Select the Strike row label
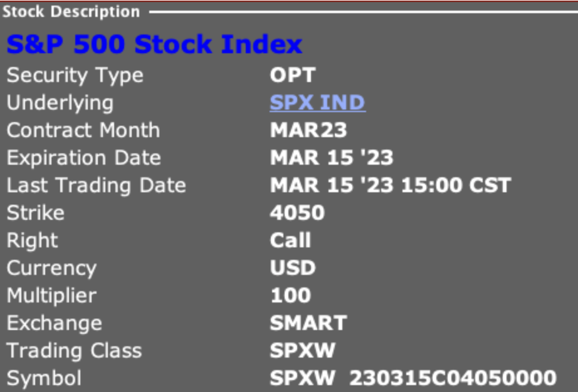 pyautogui.click(x=34, y=212)
